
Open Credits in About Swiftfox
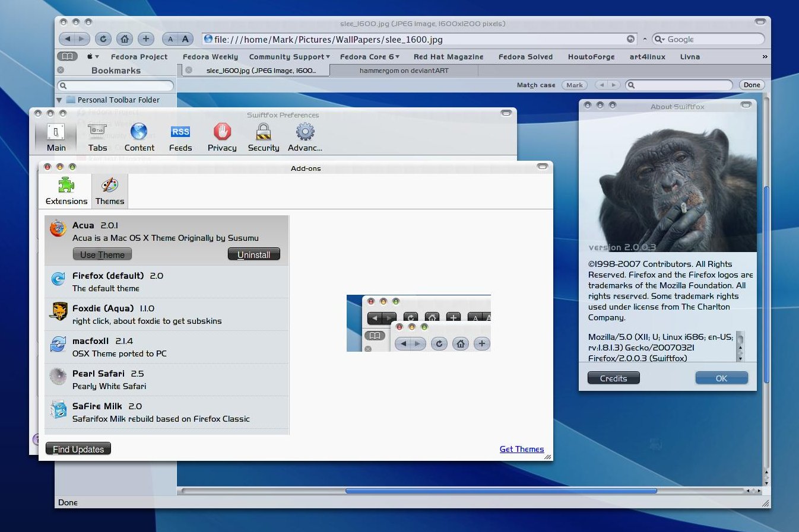point(614,378)
